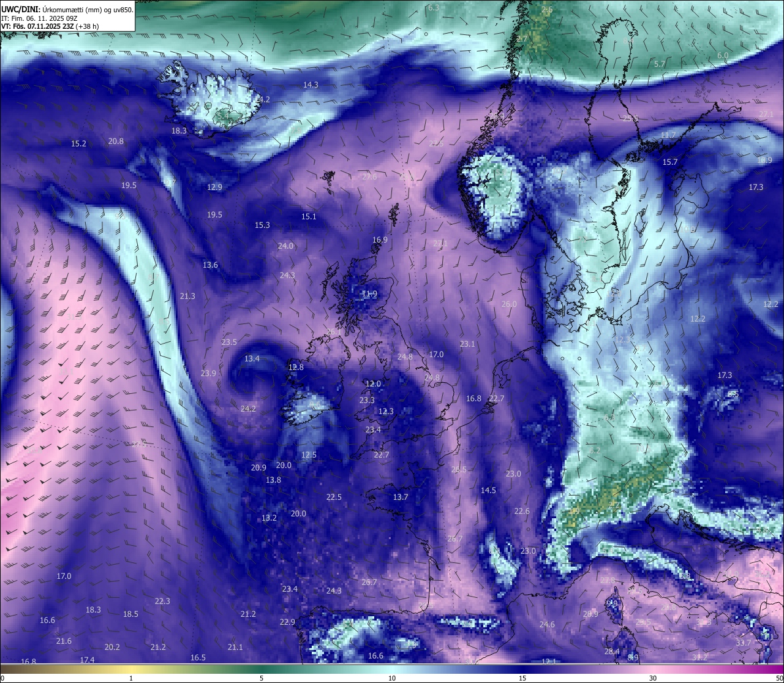Screen dimensions: 784x683
Task: Click the 11.7 value label
Action: 668,135
